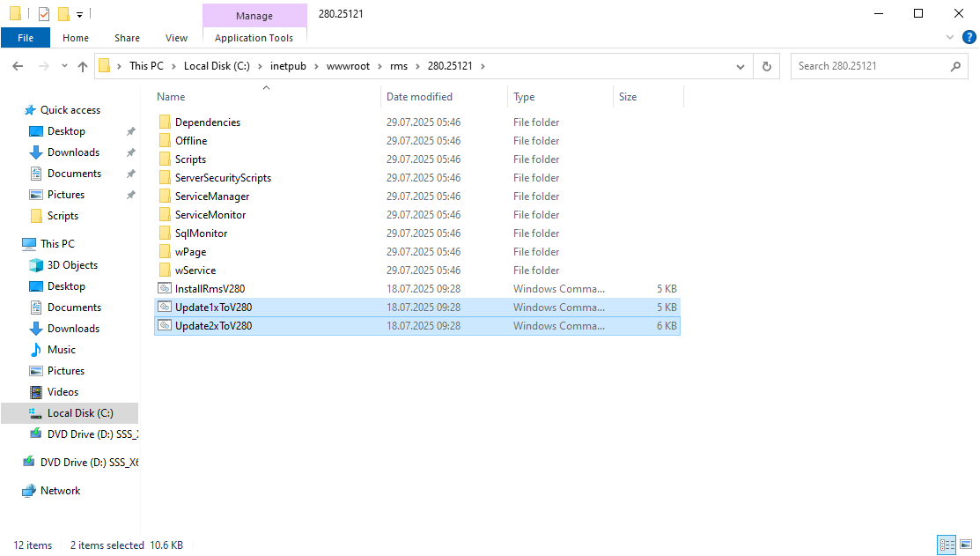Open pinned Documents under Quick access
Viewport: 980px width, 556px height.
click(74, 174)
